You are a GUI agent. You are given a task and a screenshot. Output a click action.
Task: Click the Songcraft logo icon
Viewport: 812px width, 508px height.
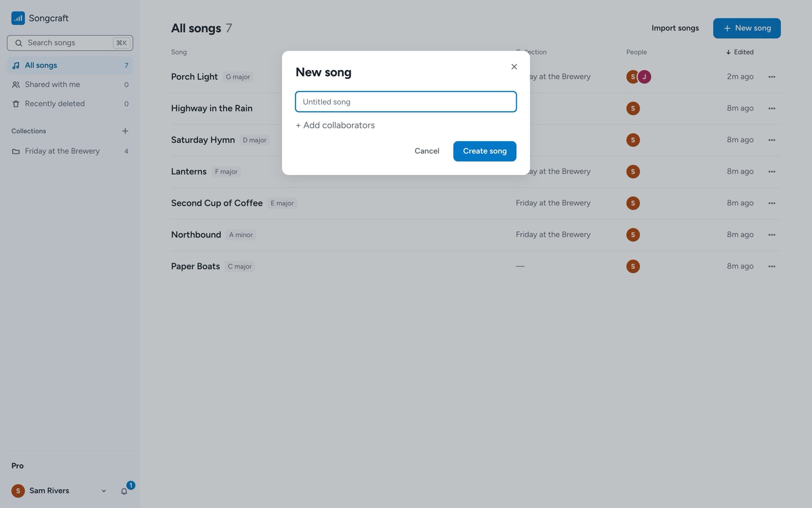[18, 18]
